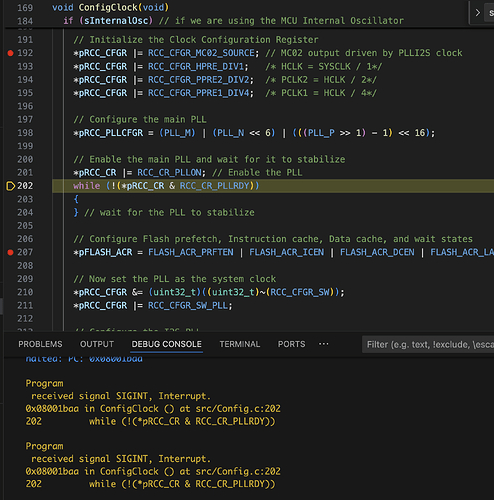494x500 pixels.
Task: Switch to the PORTS tab
Action: (x=292, y=344)
